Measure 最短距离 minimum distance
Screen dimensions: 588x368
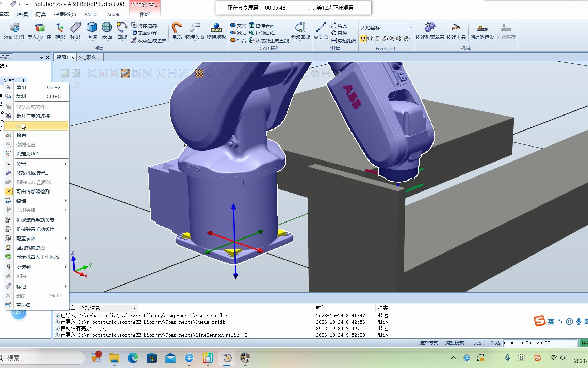[x=344, y=41]
